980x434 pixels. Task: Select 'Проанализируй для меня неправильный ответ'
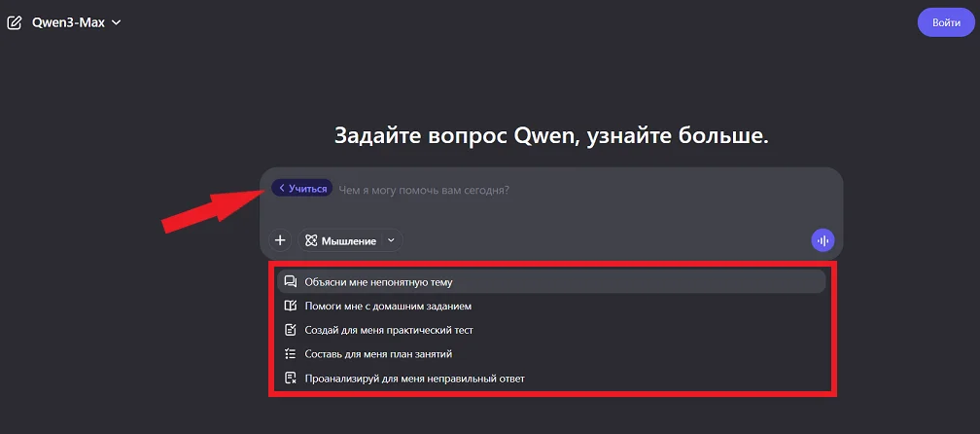[551, 378]
